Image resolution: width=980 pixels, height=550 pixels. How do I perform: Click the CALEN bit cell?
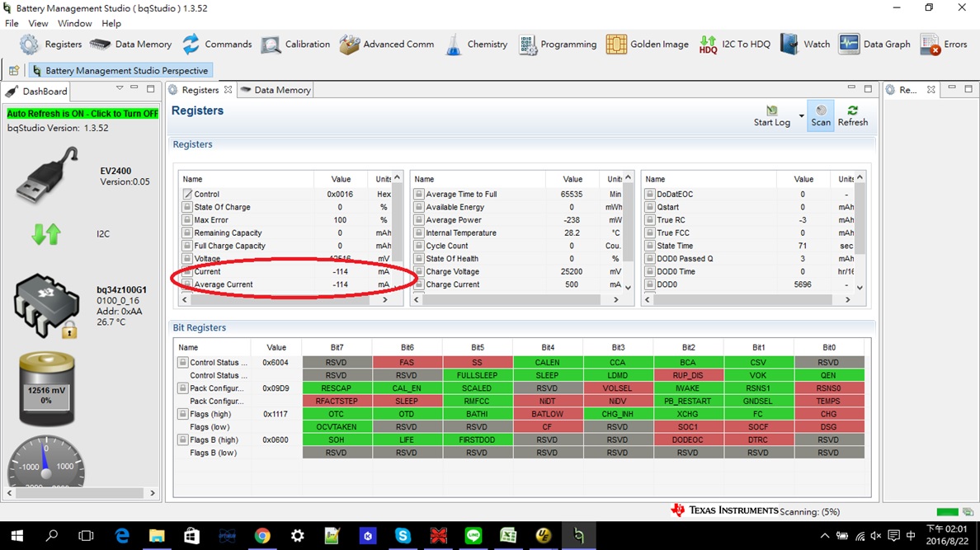click(548, 362)
